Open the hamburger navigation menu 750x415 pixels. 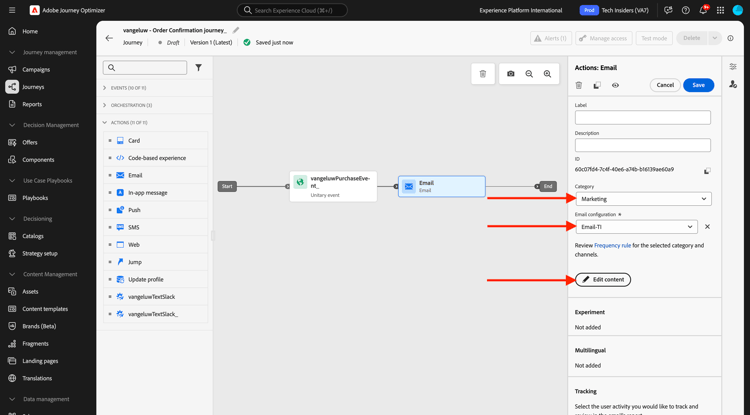(x=12, y=10)
